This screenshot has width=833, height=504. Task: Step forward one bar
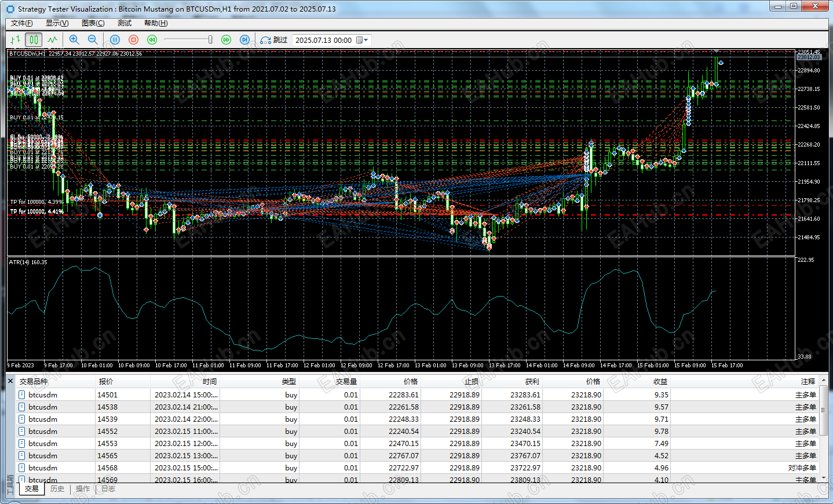coord(245,40)
